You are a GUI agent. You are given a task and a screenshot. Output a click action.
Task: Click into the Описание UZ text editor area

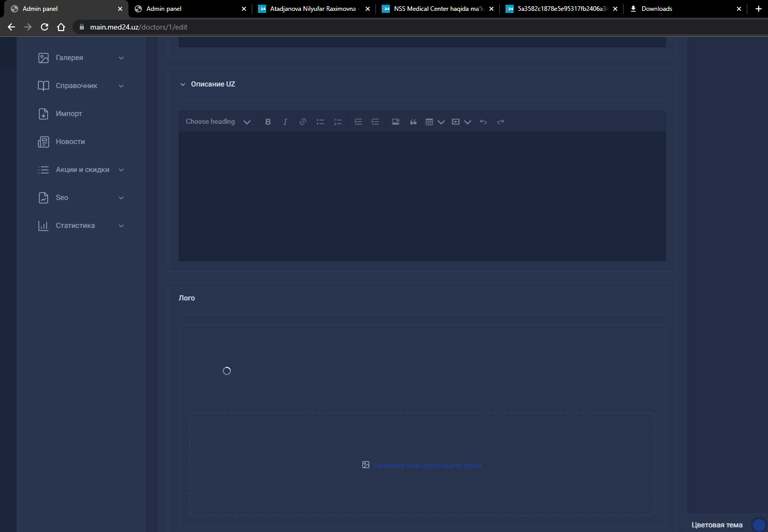pos(422,196)
